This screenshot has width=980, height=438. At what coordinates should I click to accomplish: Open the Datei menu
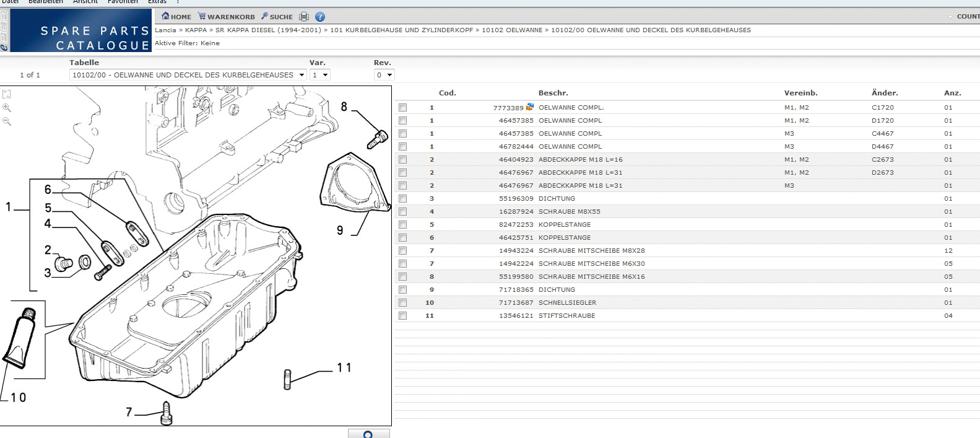coord(11,2)
